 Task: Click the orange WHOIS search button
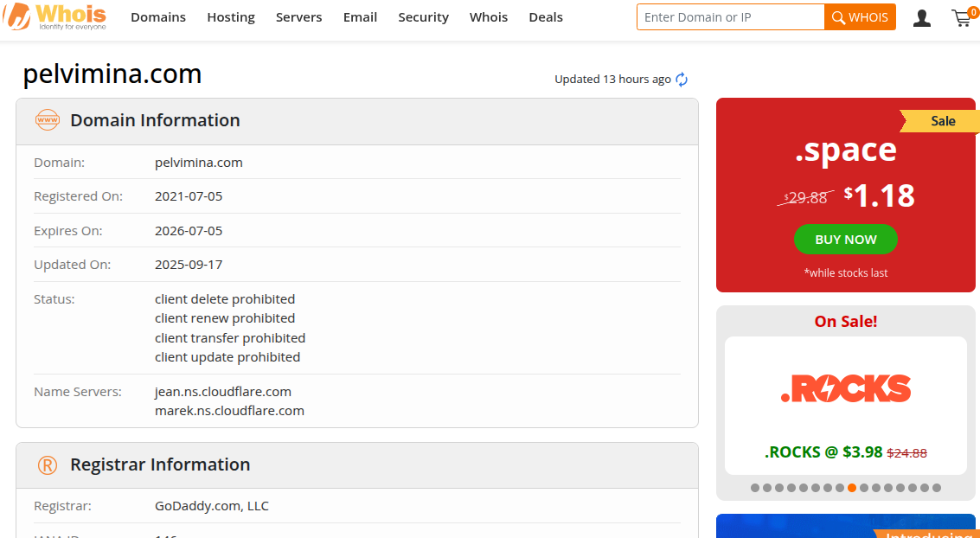tap(860, 17)
